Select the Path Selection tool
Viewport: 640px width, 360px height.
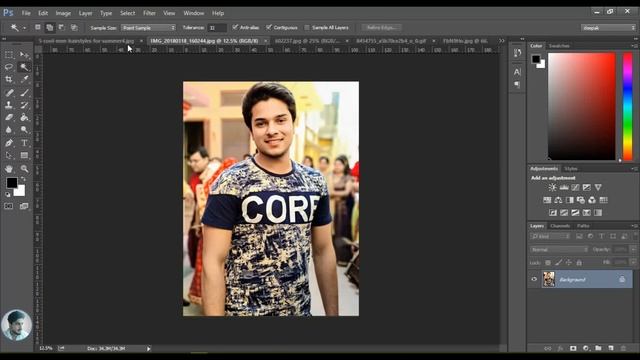click(x=9, y=156)
